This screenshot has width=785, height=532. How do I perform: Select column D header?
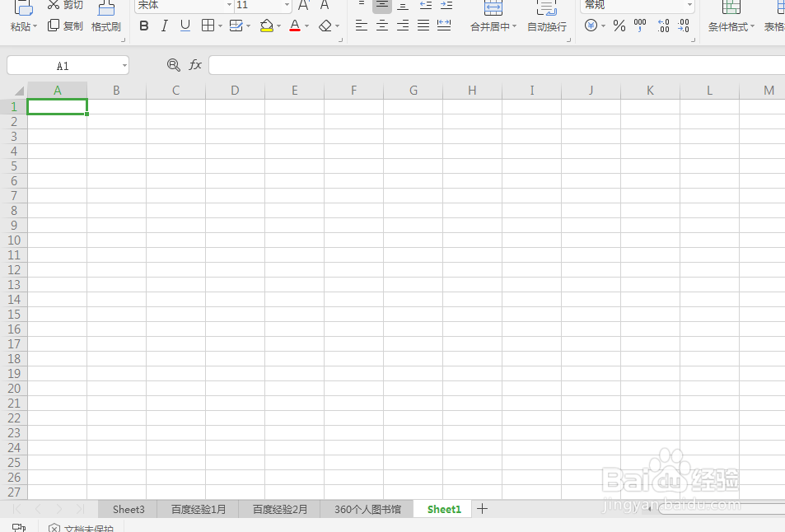[235, 91]
